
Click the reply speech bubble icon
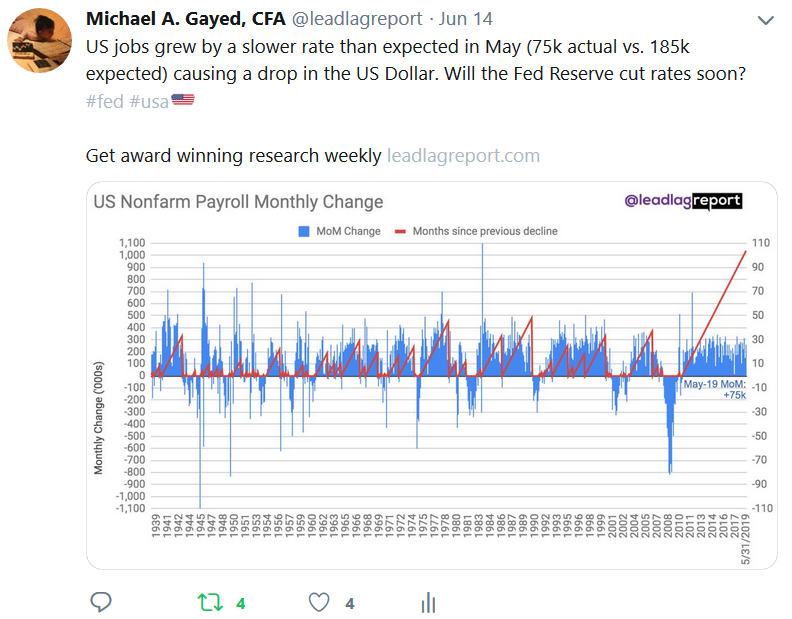[x=101, y=602]
